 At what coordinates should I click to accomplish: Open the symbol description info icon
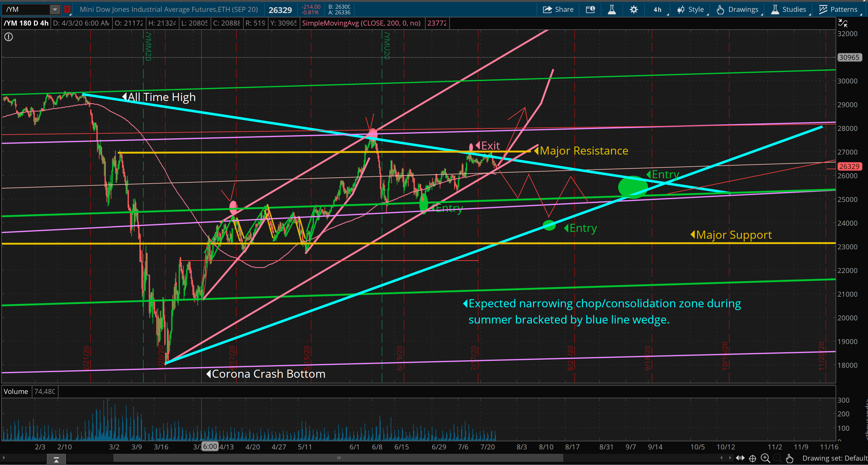click(590, 9)
